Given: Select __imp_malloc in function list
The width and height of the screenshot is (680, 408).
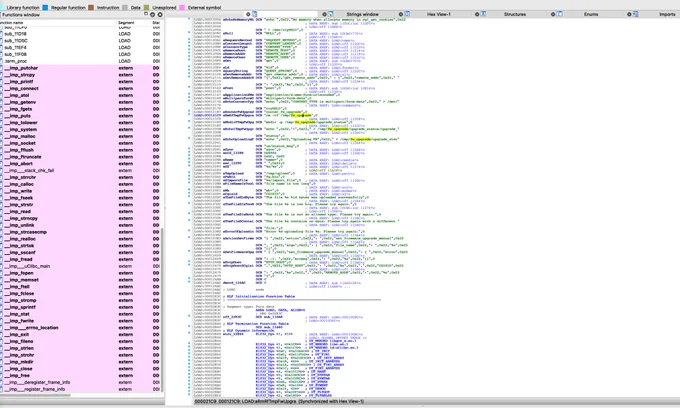Looking at the screenshot, I should point(80,137).
